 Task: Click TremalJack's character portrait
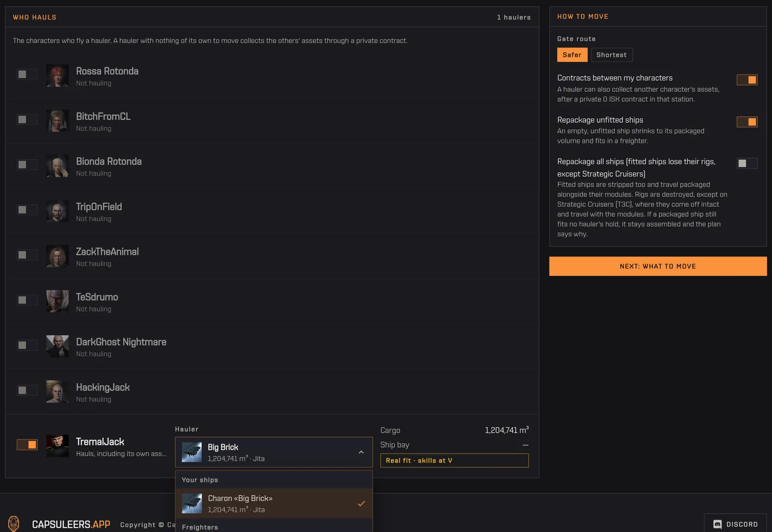coord(57,446)
